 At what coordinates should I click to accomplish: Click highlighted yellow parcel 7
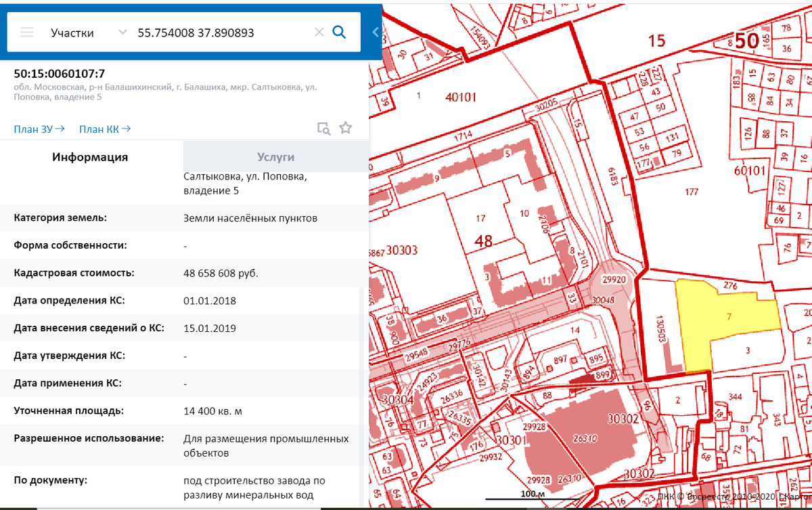tap(729, 316)
